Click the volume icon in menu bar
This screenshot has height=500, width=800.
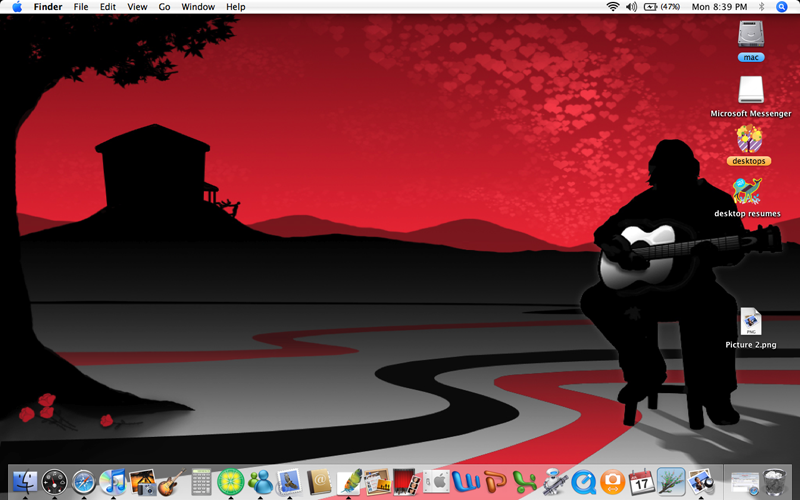click(x=632, y=7)
